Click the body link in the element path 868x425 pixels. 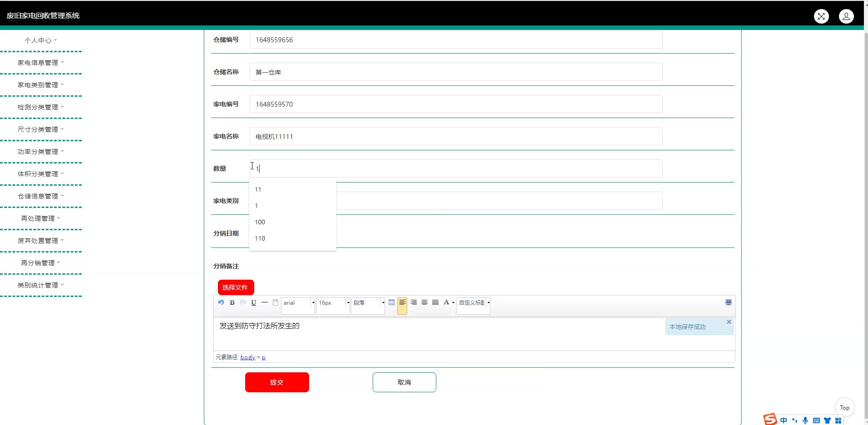click(248, 357)
